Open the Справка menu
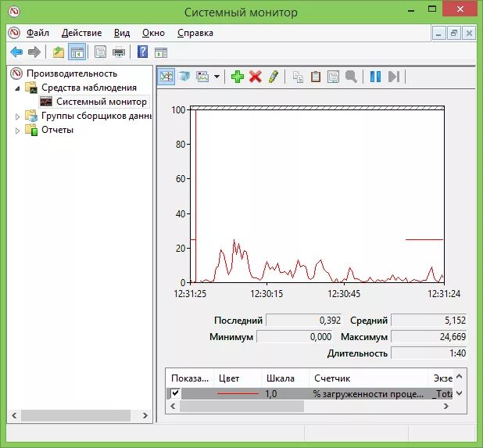 pyautogui.click(x=195, y=33)
